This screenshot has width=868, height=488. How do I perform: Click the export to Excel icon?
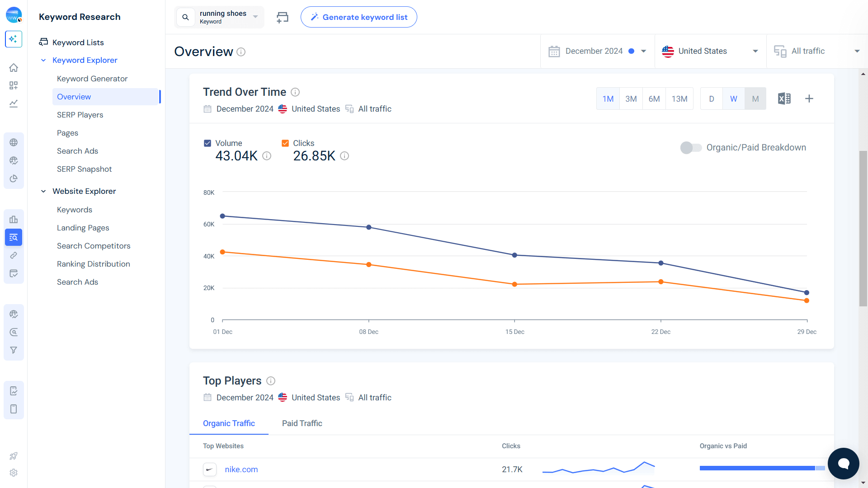tap(784, 99)
